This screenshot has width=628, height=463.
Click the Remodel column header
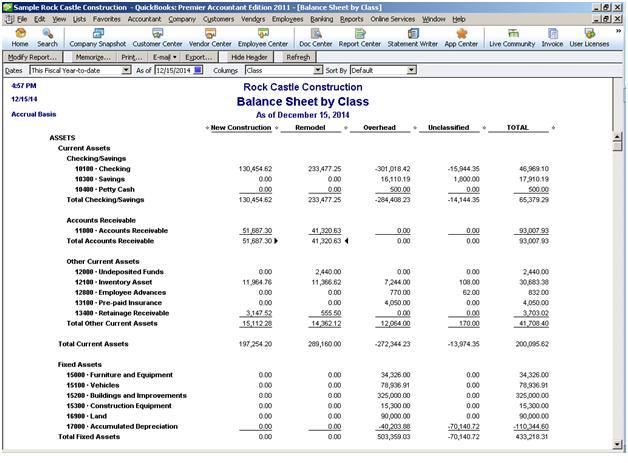click(x=310, y=127)
